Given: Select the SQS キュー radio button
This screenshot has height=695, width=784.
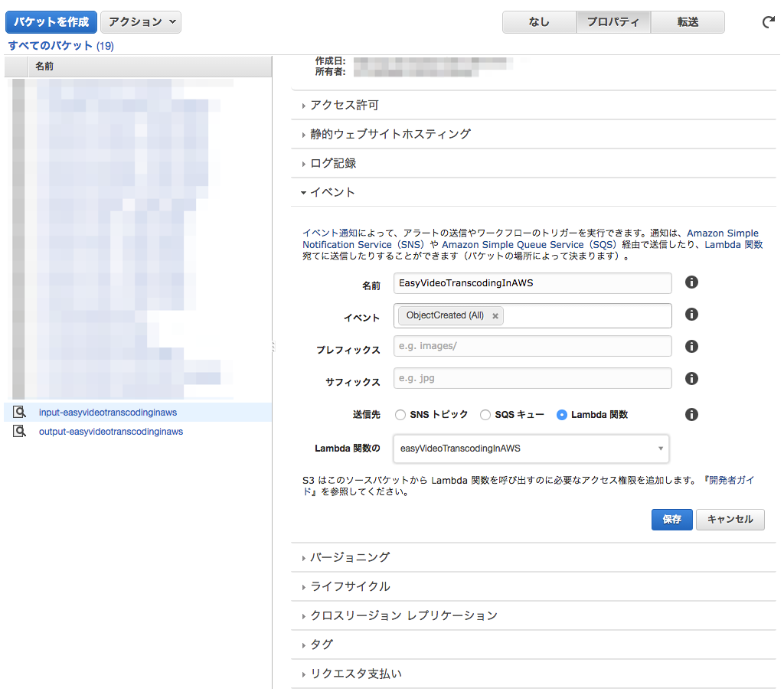Looking at the screenshot, I should pyautogui.click(x=485, y=415).
